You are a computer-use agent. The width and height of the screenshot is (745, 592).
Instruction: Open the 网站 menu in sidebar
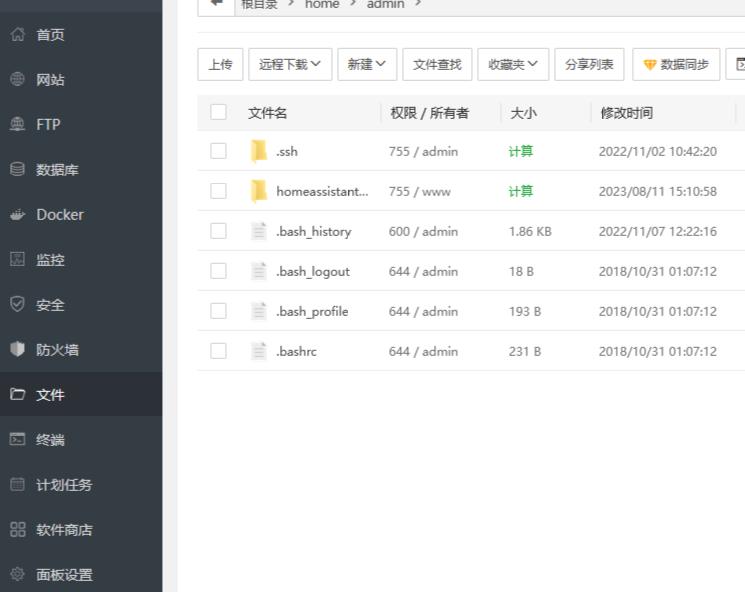click(50, 80)
